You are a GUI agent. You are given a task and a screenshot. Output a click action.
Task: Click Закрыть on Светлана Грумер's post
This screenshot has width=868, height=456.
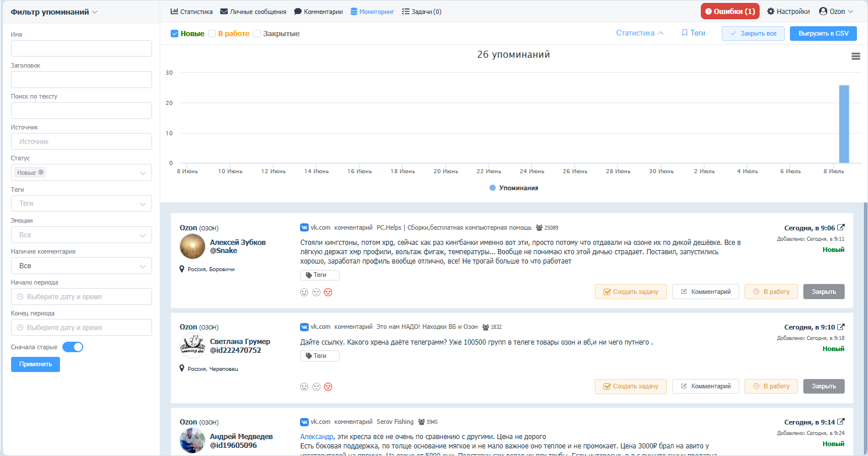click(x=824, y=386)
